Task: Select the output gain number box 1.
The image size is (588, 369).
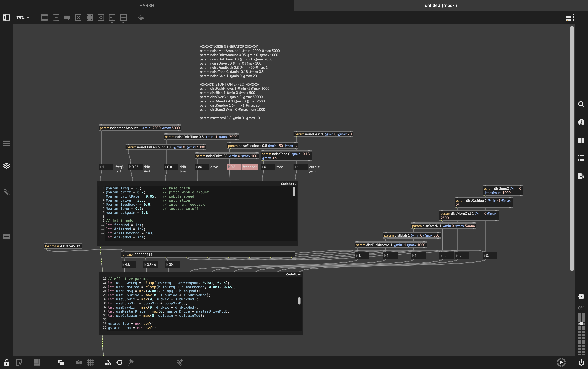Action: pos(301,167)
